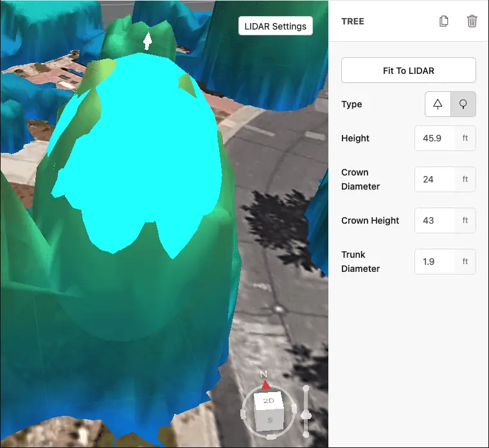Image resolution: width=489 pixels, height=448 pixels.
Task: Select round deciduous tree type
Action: click(x=463, y=104)
